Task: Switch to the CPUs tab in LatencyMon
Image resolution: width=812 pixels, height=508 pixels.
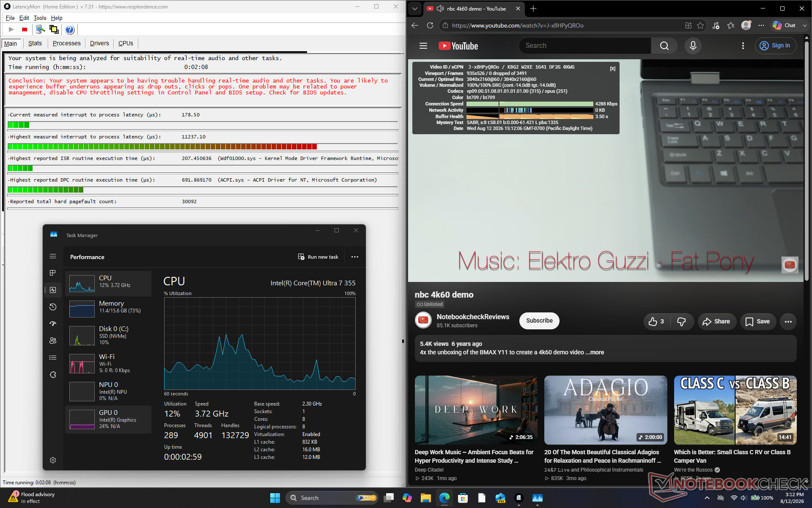Action: click(x=126, y=43)
